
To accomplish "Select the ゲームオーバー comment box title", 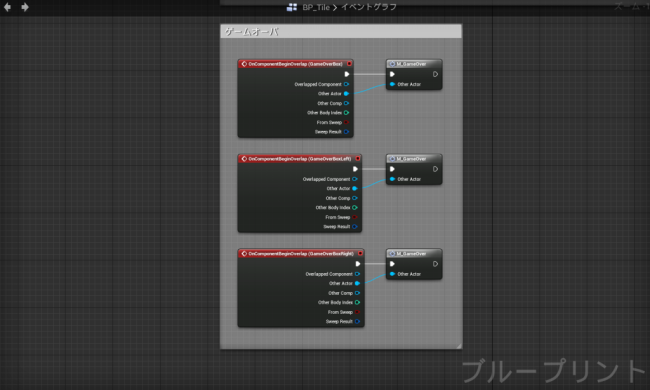I will [252, 31].
